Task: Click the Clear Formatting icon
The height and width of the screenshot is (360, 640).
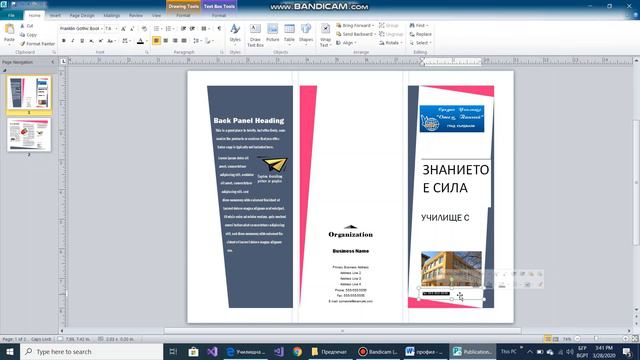Action: pos(144,29)
